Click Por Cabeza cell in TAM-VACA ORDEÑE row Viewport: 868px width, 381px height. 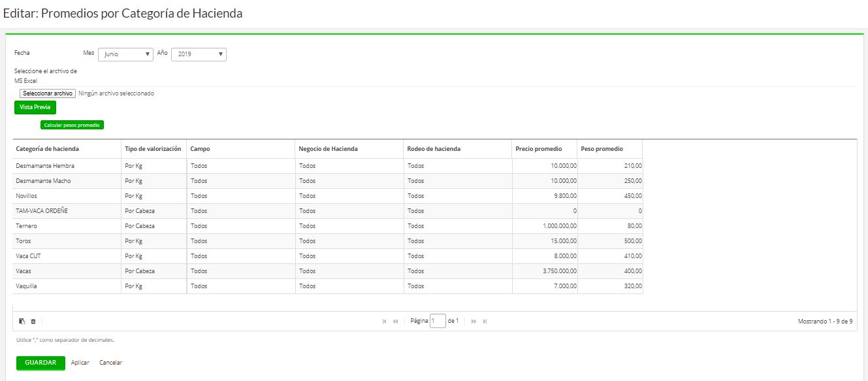click(x=153, y=211)
